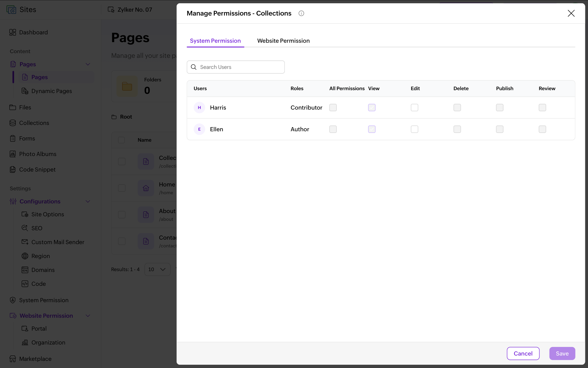The height and width of the screenshot is (368, 588).
Task: Open Custom Mail Sender settings
Action: tap(53, 242)
